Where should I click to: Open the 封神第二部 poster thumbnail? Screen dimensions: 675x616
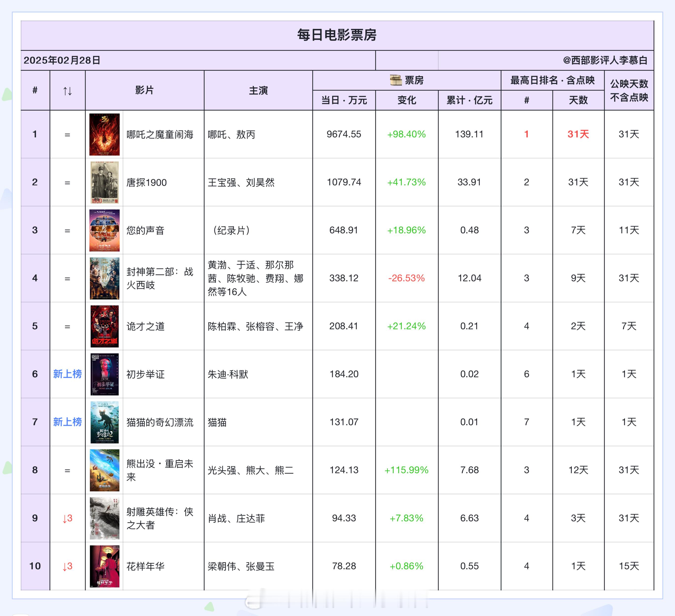coord(104,278)
